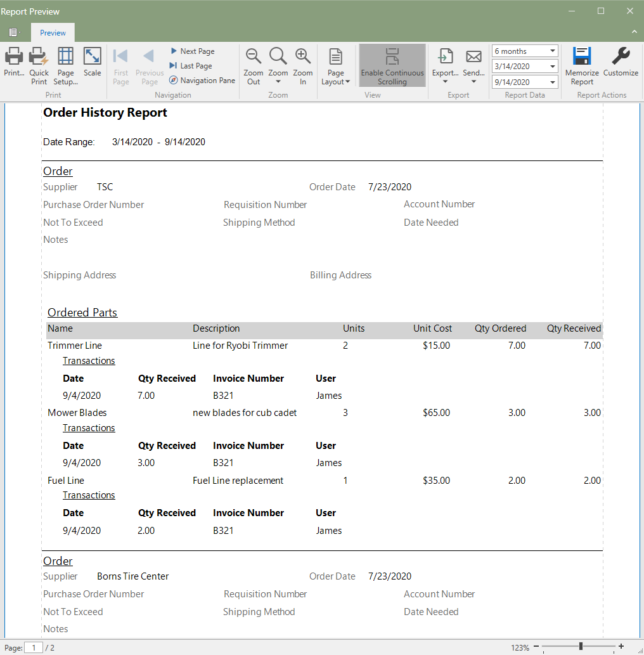Jump to Last Page
The image size is (644, 655).
191,65
